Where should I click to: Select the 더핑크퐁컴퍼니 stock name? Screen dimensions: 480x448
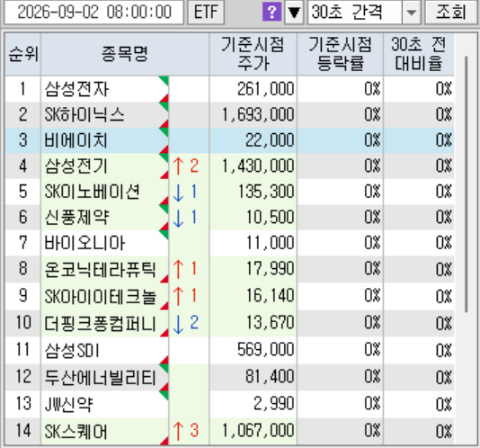(101, 323)
